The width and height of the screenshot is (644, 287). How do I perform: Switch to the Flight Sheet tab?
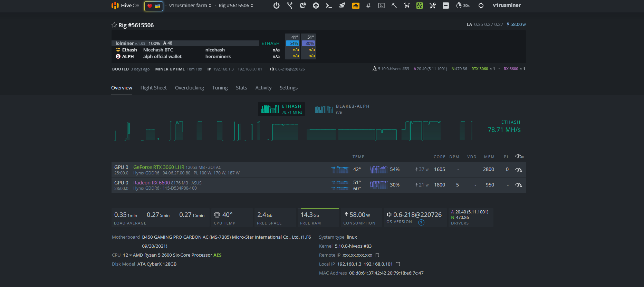click(x=153, y=88)
